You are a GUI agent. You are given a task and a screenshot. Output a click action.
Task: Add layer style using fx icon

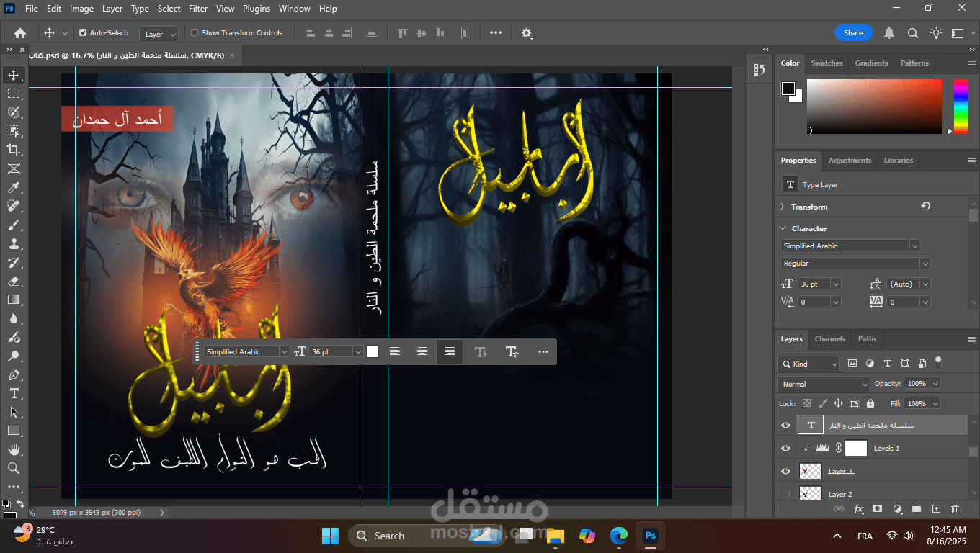[858, 508]
